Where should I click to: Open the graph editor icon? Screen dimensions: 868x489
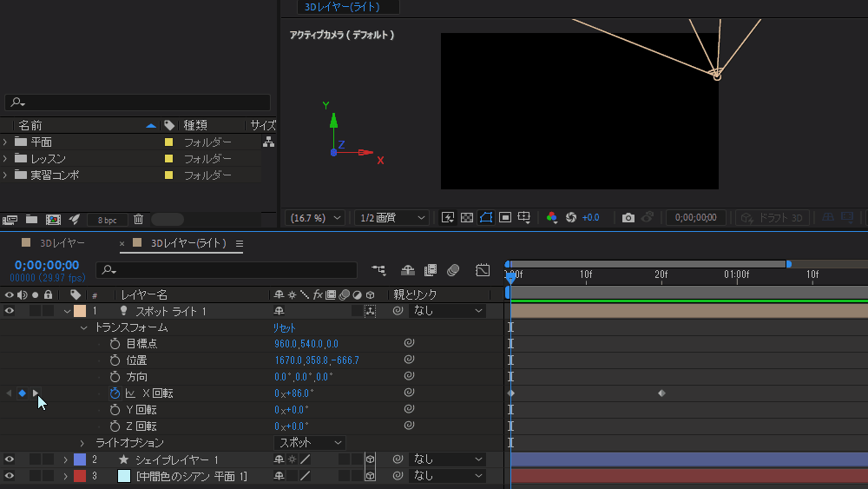click(483, 270)
